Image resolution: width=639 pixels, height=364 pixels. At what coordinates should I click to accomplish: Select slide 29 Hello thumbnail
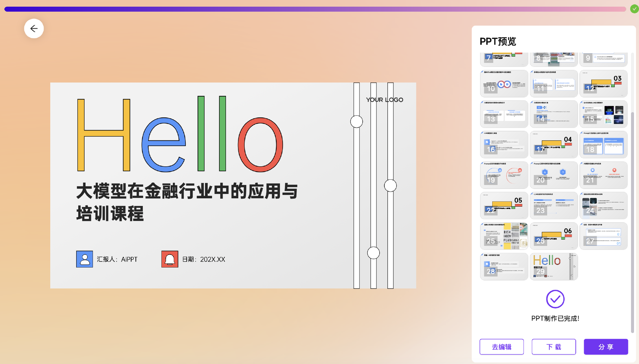click(x=554, y=267)
